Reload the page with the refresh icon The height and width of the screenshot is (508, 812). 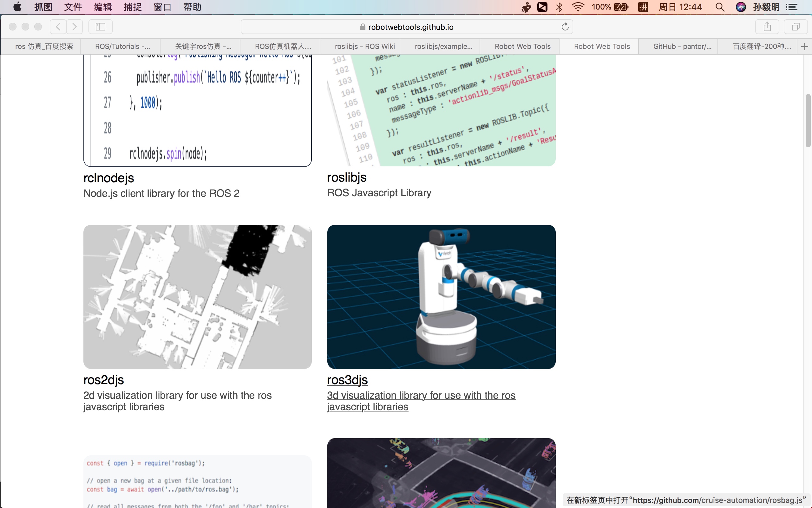point(565,27)
